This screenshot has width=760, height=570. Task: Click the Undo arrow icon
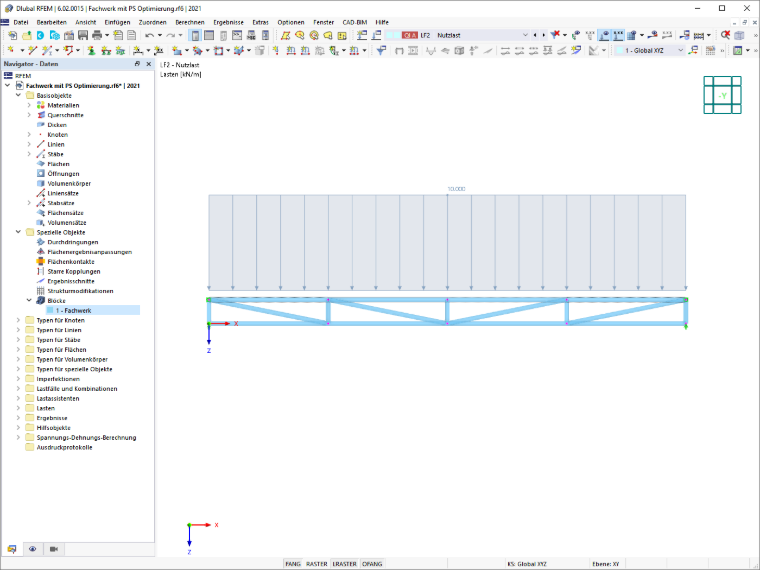coord(149,35)
